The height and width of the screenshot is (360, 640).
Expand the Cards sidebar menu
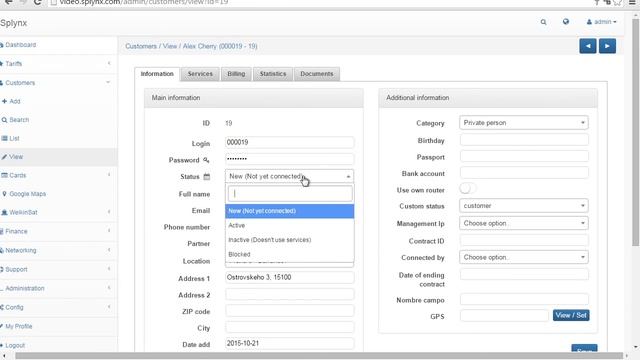(x=58, y=176)
